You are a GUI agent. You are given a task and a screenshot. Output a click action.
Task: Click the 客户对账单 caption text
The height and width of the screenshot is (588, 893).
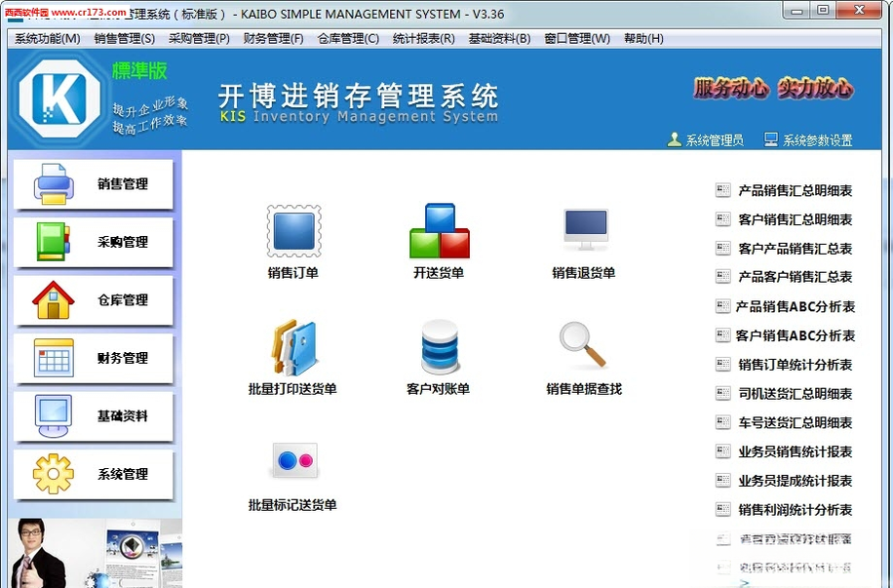click(x=438, y=389)
